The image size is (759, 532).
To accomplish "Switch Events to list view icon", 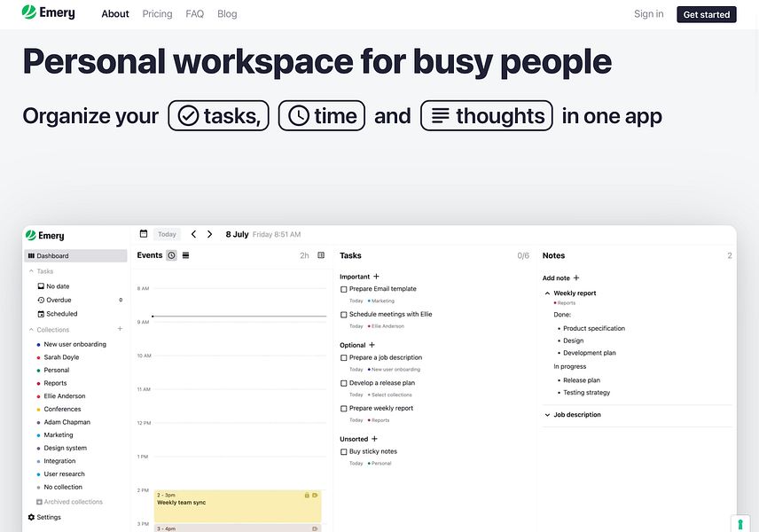I will point(185,255).
